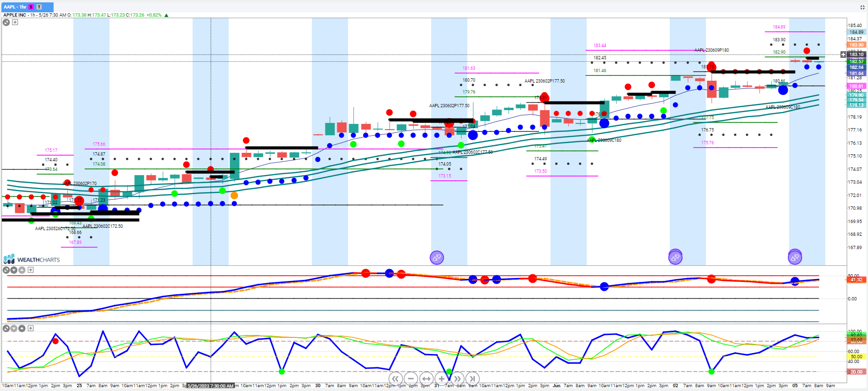Click the AAPL 230602P177.50 label near 180.70
This screenshot has height=391, width=868.
pos(545,81)
